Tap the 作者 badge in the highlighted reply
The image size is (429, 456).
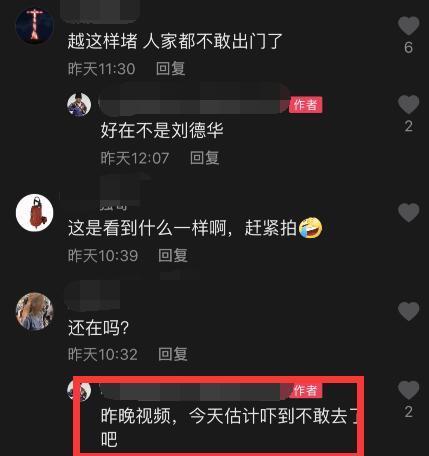coord(305,390)
